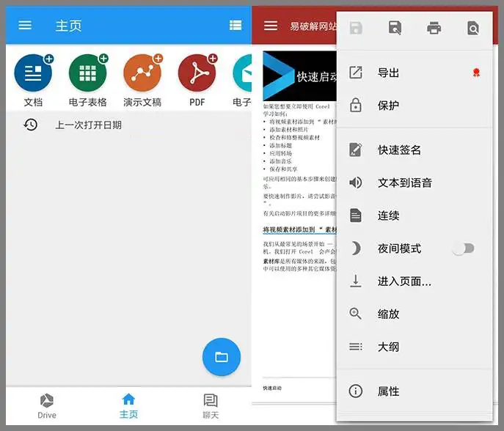The width and height of the screenshot is (504, 431).
Task: Open find-in-document search icon
Action: 473,29
